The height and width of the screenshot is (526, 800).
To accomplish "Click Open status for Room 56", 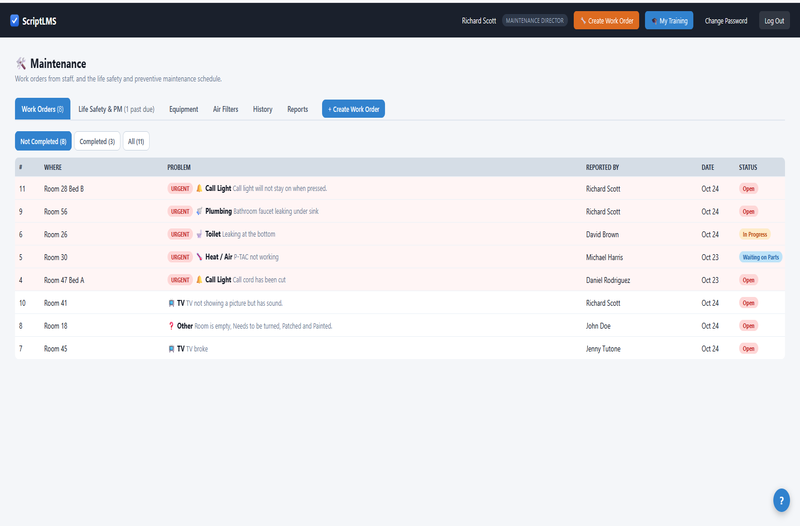I will (x=748, y=211).
